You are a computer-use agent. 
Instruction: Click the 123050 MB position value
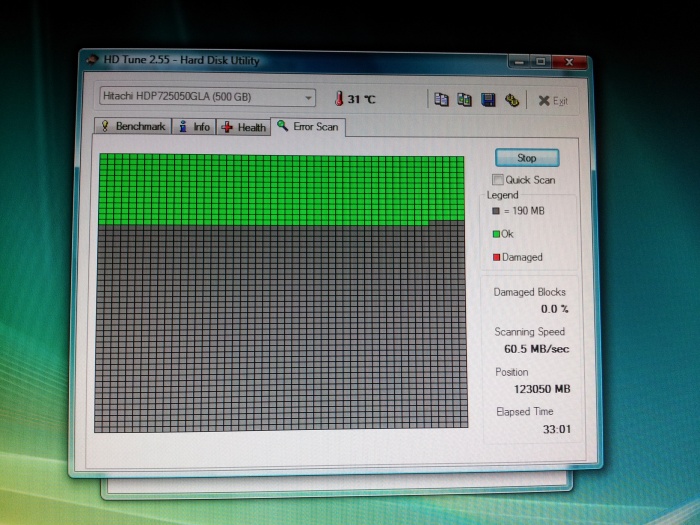542,389
